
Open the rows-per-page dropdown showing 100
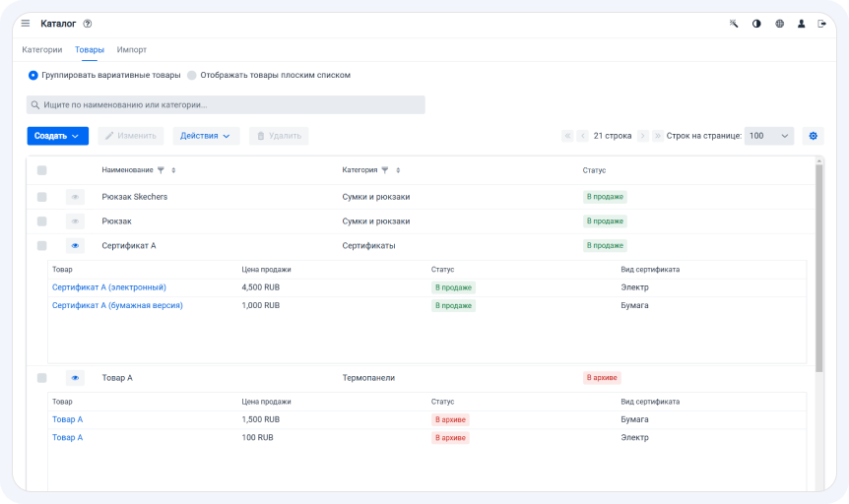[x=769, y=136]
